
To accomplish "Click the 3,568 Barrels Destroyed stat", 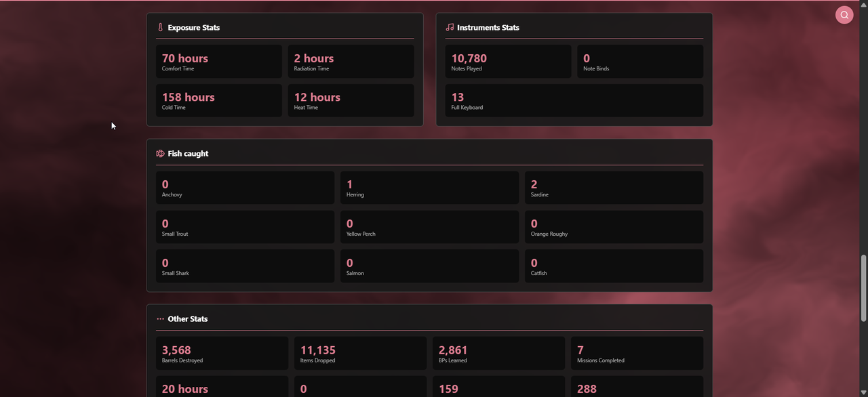I will point(222,354).
